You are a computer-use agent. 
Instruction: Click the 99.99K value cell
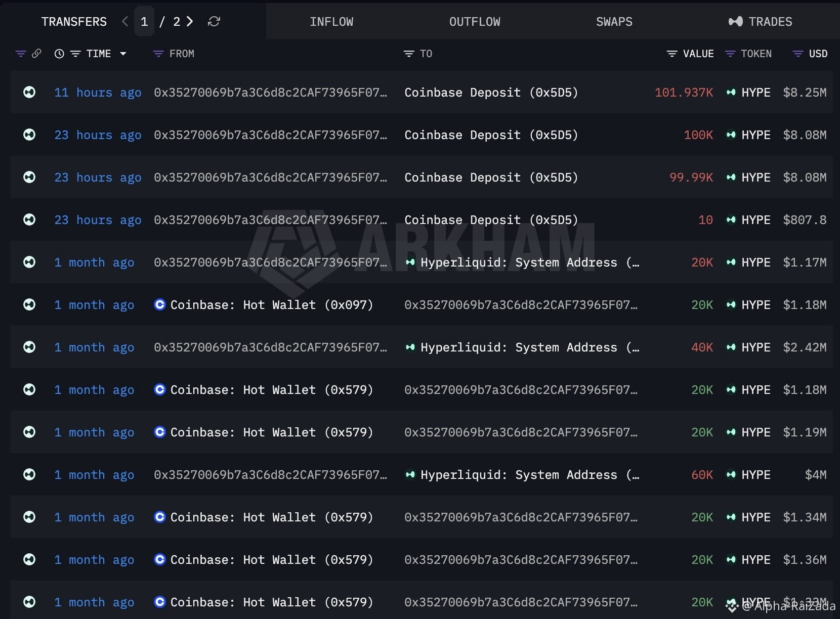coord(691,178)
